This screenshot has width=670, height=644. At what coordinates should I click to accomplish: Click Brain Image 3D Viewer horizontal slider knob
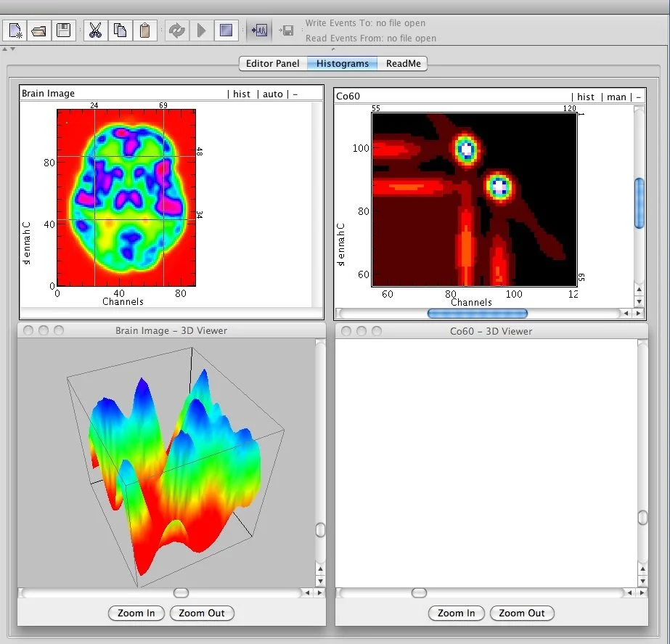click(181, 592)
